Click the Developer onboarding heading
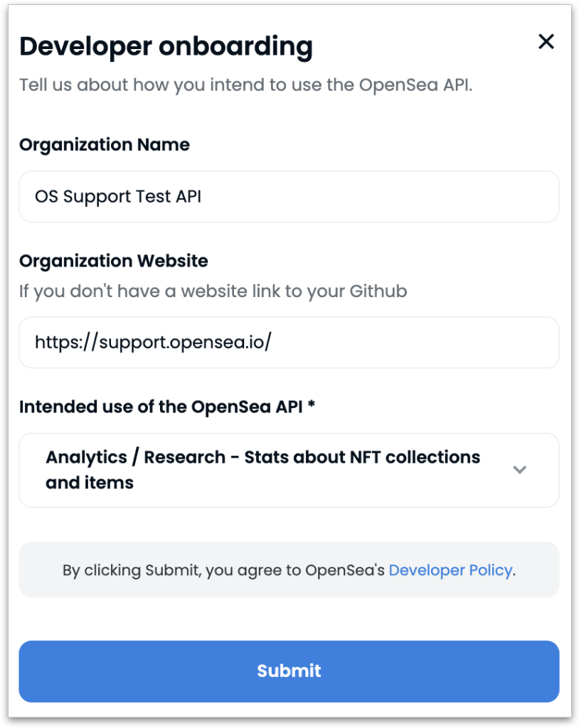579x728 pixels. point(166,47)
